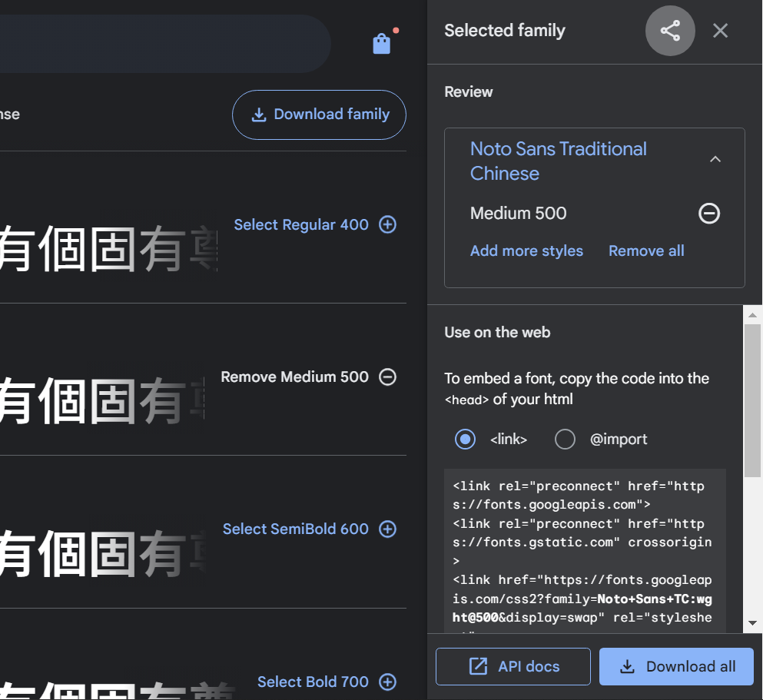Click the "Review" heading
The height and width of the screenshot is (700, 763).
pyautogui.click(x=469, y=92)
